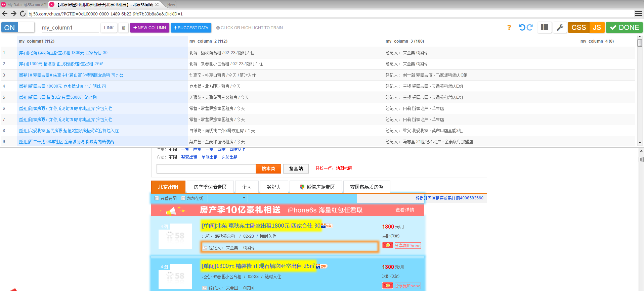Open settings with the wrench icon
The width and height of the screenshot is (644, 291).
tap(560, 28)
